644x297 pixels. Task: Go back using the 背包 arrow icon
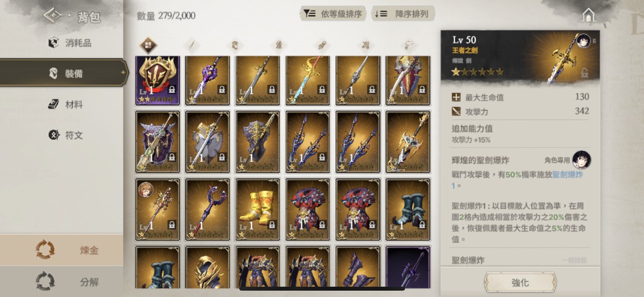click(53, 16)
